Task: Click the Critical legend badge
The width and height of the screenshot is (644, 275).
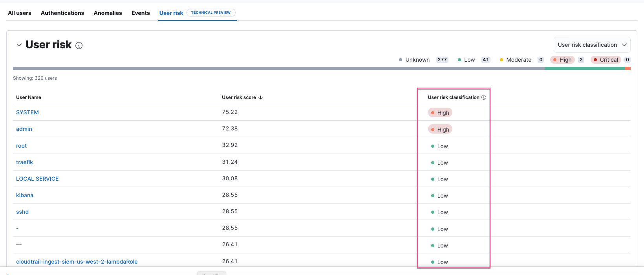Action: (x=606, y=60)
